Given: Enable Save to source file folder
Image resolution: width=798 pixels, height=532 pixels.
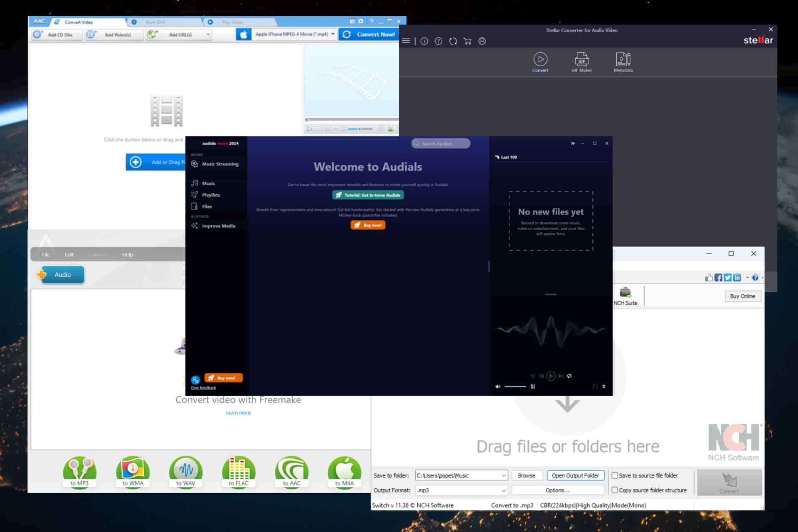Looking at the screenshot, I should click(615, 475).
